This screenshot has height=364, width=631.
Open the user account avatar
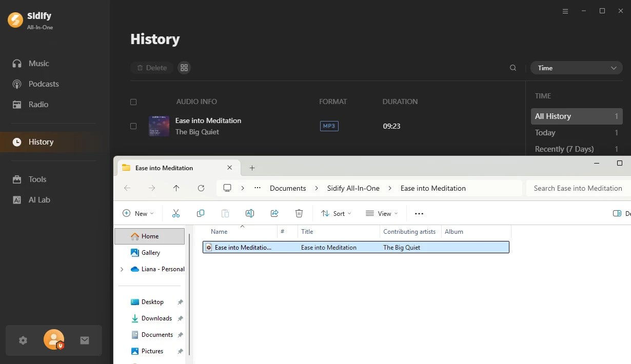click(x=54, y=339)
